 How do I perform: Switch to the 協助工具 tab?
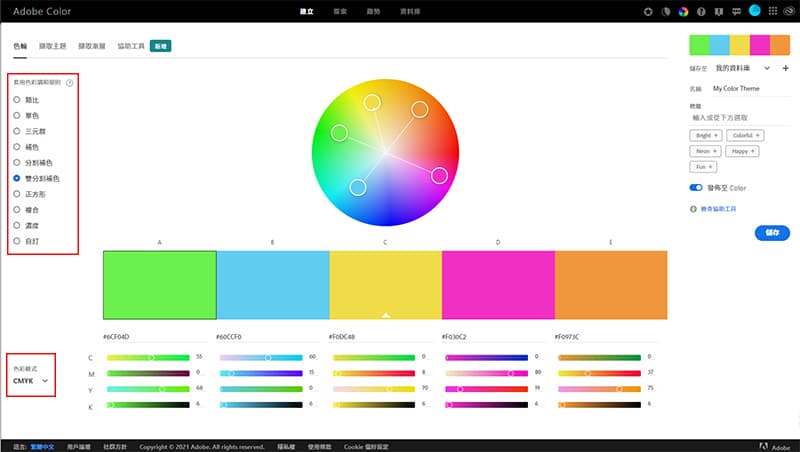(131, 46)
